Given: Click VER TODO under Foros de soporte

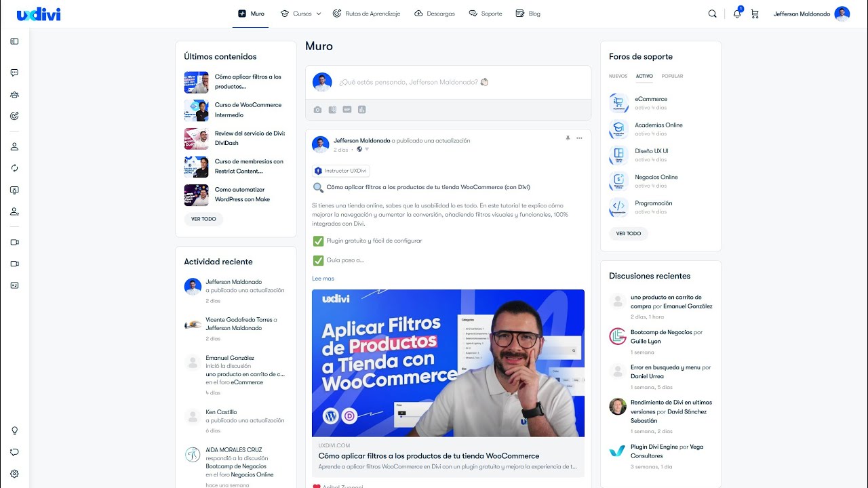Looking at the screenshot, I should pyautogui.click(x=629, y=234).
